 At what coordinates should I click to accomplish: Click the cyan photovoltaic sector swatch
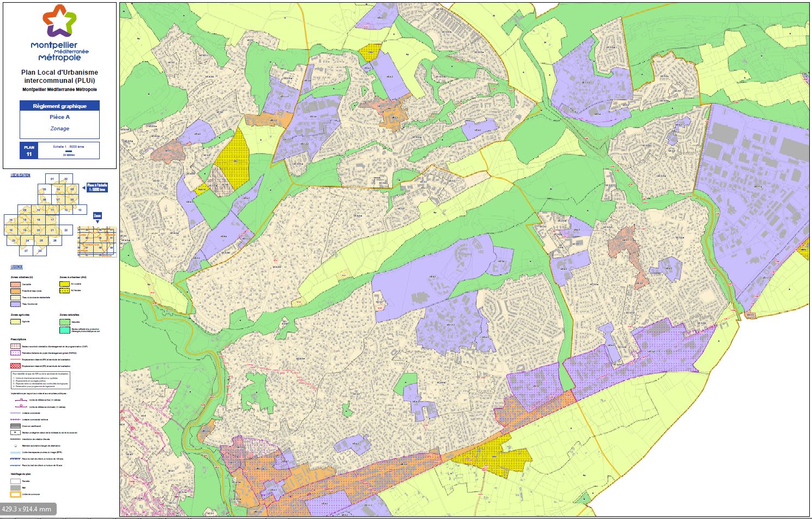64,330
